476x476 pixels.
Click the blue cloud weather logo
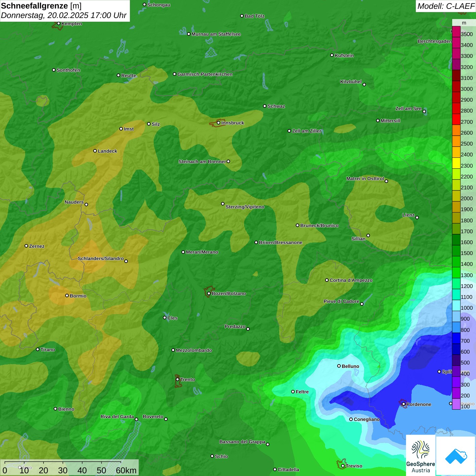(456, 456)
